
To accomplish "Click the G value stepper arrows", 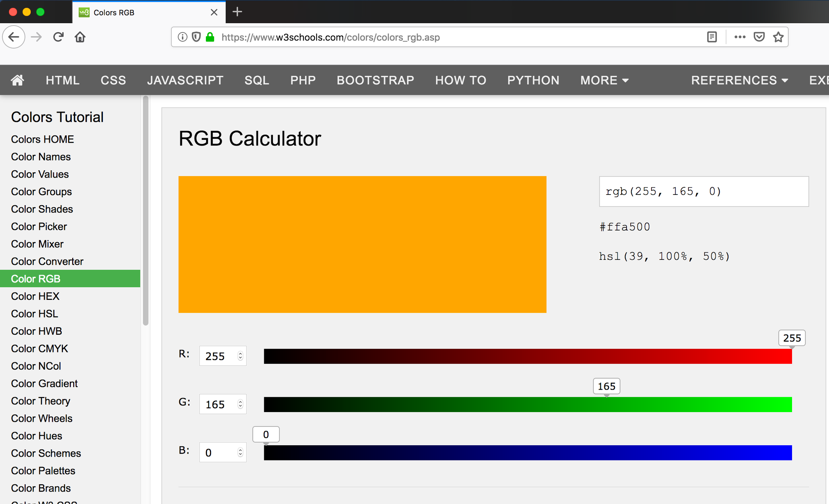I will click(x=240, y=404).
